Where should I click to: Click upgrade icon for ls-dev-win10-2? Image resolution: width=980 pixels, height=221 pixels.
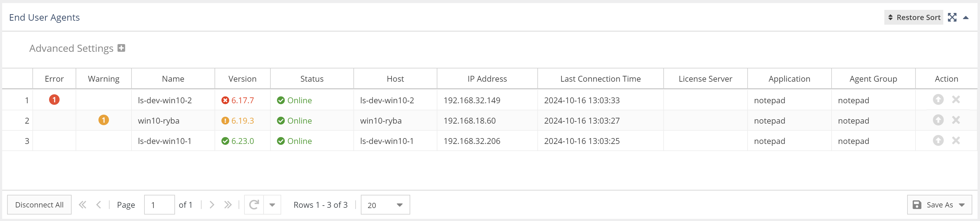pos(938,100)
